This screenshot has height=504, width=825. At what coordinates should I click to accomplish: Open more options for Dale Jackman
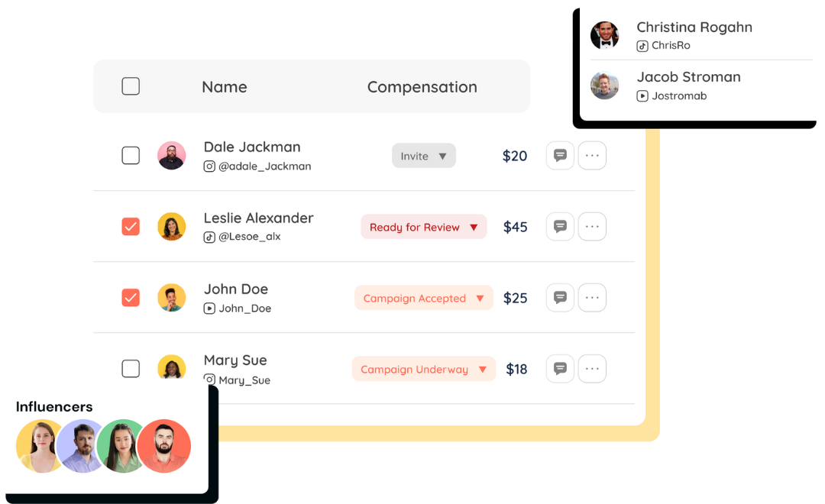pyautogui.click(x=592, y=156)
